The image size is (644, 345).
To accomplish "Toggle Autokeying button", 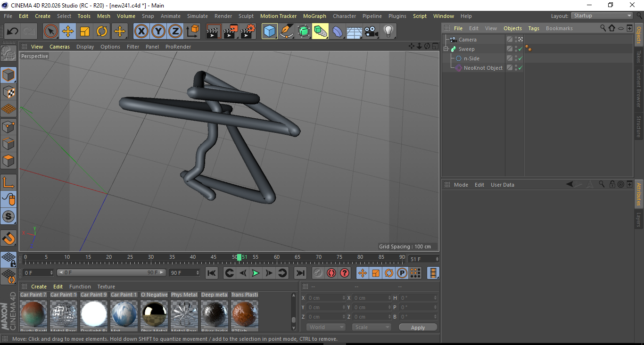I will coord(331,273).
